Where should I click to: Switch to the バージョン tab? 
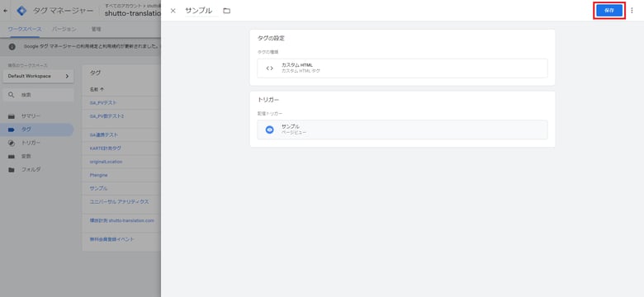pyautogui.click(x=64, y=29)
